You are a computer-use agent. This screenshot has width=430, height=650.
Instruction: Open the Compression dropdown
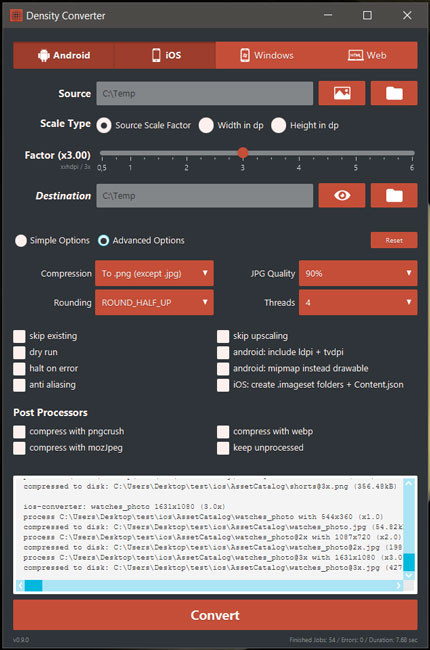tap(154, 273)
